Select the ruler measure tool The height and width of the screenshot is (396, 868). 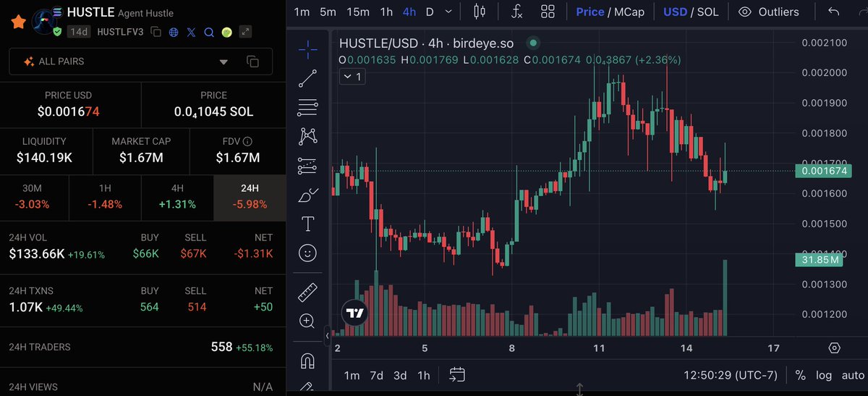(x=308, y=292)
